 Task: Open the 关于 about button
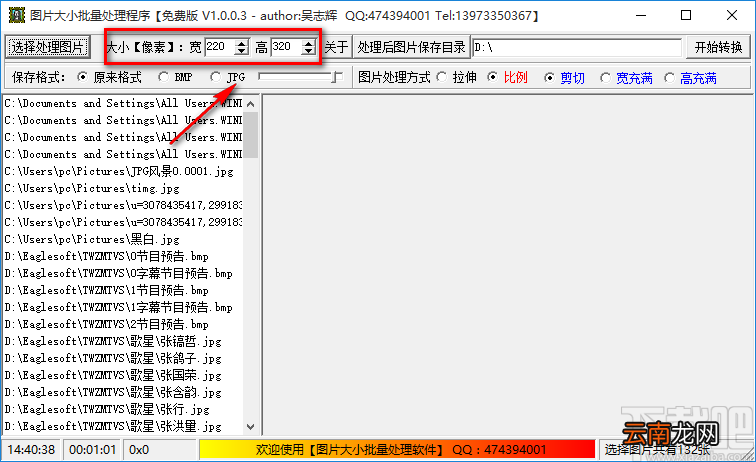337,47
